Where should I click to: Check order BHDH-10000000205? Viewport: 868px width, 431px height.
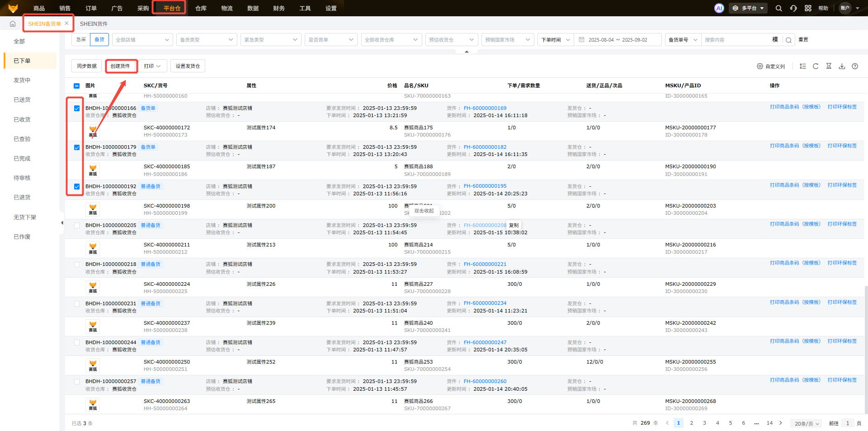[x=77, y=225]
